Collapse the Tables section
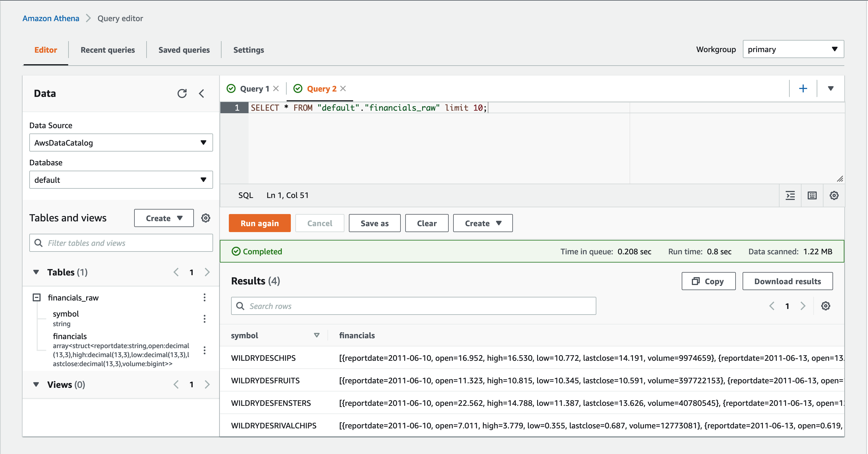This screenshot has height=454, width=868. (36, 272)
